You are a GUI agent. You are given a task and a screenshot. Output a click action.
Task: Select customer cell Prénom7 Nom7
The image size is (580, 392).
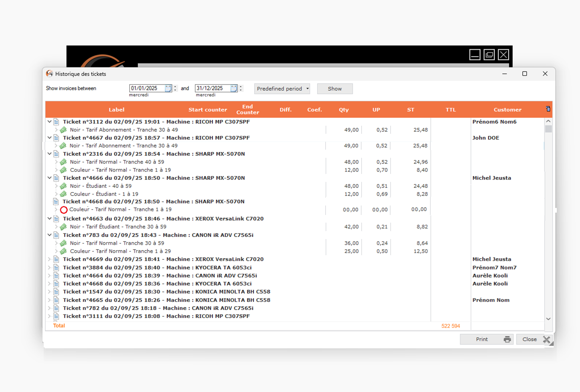[x=495, y=268]
